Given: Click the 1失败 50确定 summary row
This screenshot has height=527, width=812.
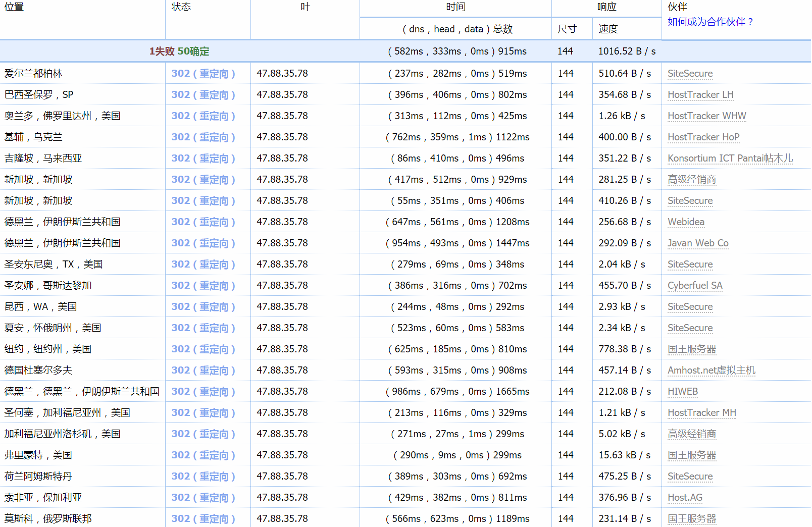Looking at the screenshot, I should 179,51.
